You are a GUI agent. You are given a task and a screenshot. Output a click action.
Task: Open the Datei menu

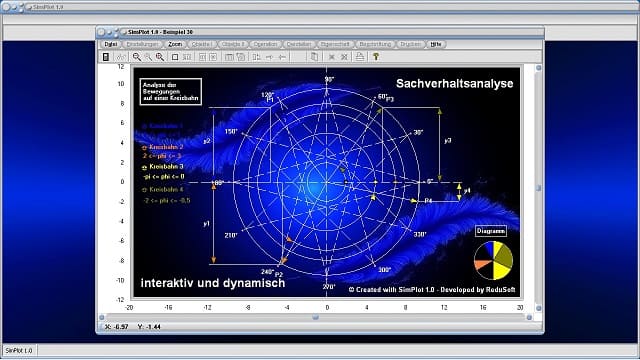click(x=111, y=44)
